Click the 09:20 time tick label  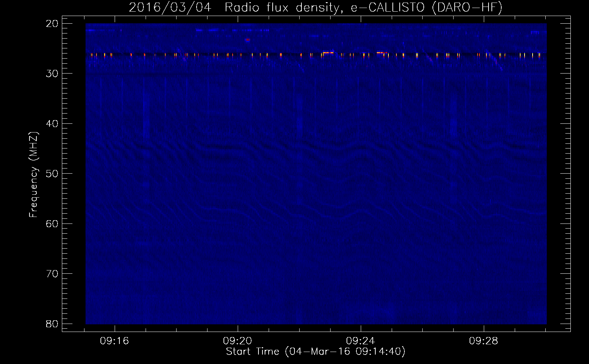(x=238, y=341)
